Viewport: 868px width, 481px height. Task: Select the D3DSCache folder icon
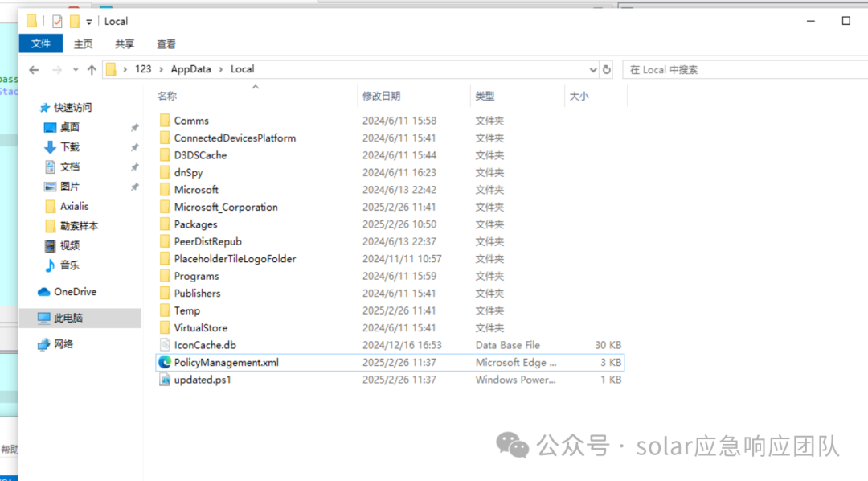(x=165, y=155)
